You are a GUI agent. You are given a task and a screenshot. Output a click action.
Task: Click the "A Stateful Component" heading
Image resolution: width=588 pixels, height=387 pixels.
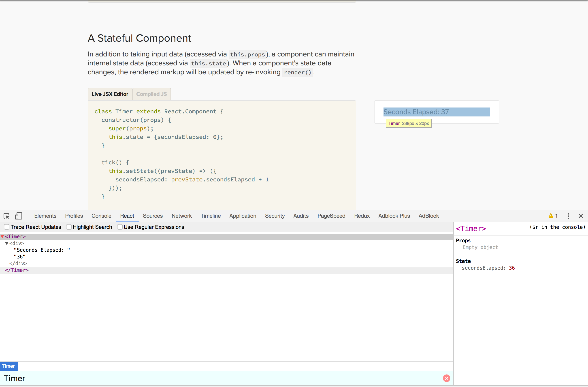pyautogui.click(x=139, y=38)
